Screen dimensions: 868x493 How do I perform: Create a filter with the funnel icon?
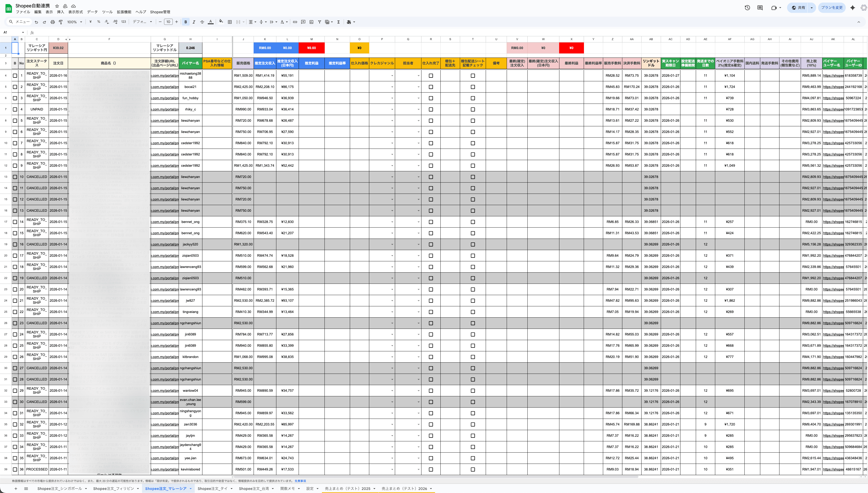319,22
